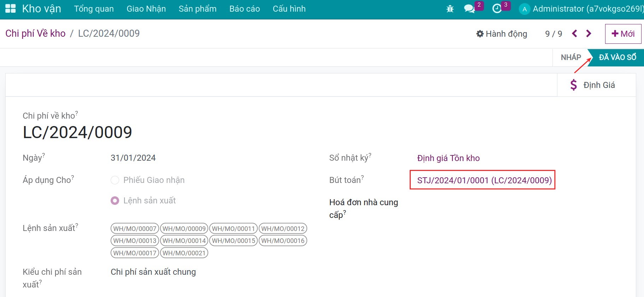Select the Lệnh sản xuất radio option

point(115,201)
